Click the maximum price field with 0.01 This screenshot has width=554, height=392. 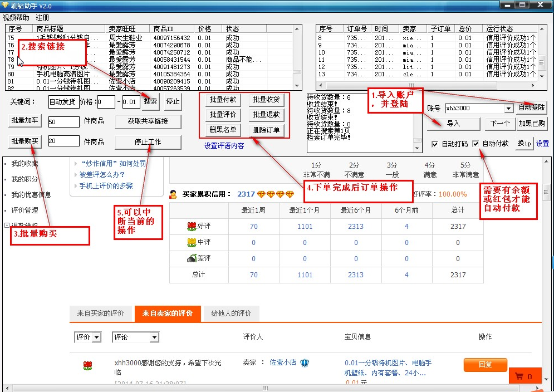click(131, 102)
